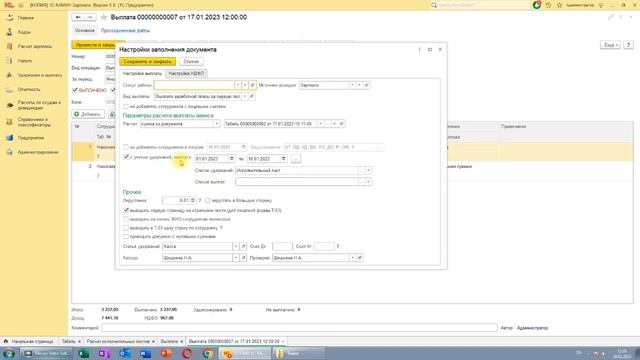
Task: Click the open icon next to the Табель field
Action: coord(342,124)
